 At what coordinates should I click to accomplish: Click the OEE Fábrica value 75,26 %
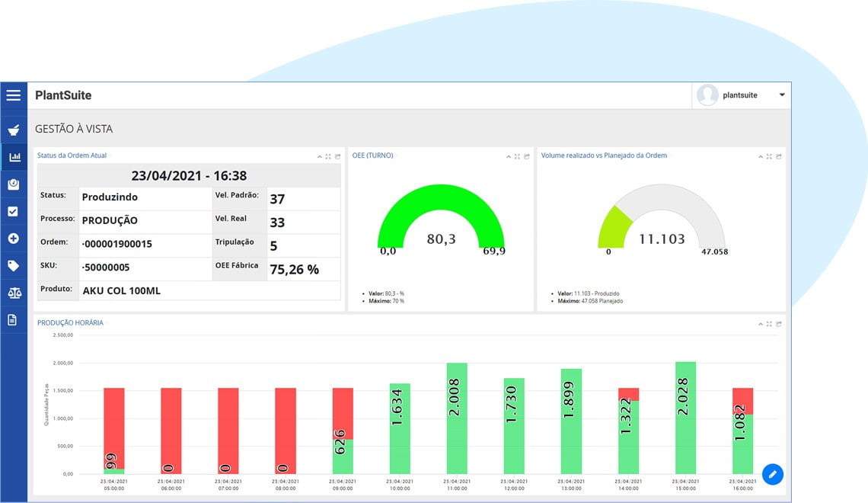[294, 269]
